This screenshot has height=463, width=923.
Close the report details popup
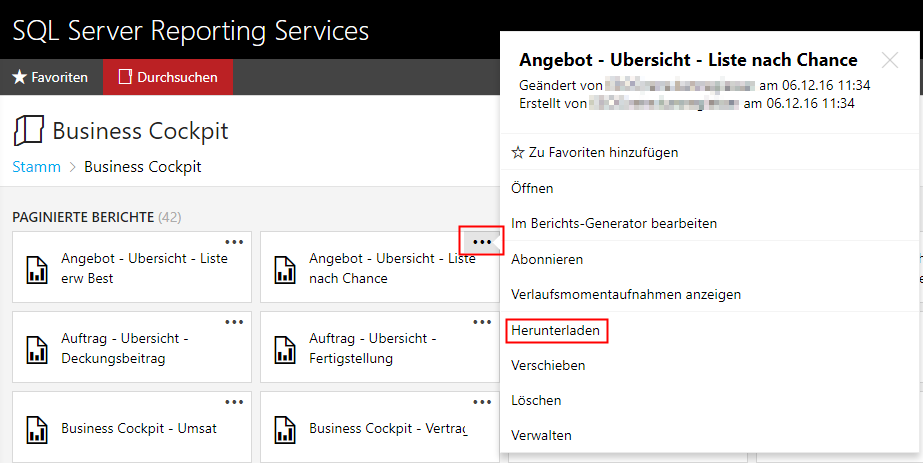(x=890, y=60)
